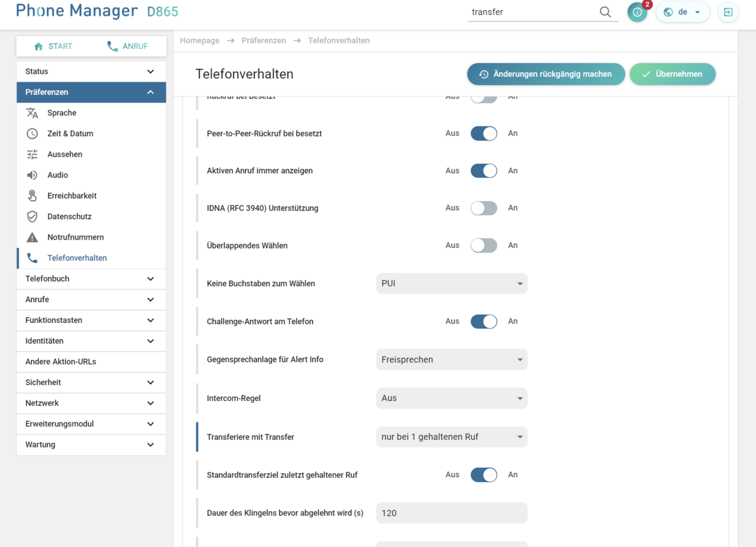Enable IDNA (RFC 3940) Unterstützung toggle
The image size is (756, 547).
click(x=484, y=208)
